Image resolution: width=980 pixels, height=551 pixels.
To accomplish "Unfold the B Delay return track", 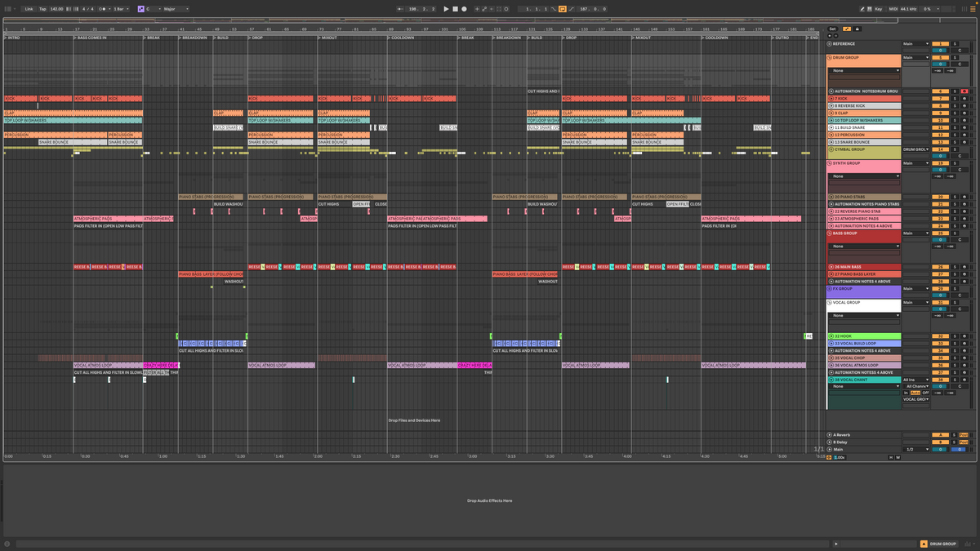I will coord(830,442).
